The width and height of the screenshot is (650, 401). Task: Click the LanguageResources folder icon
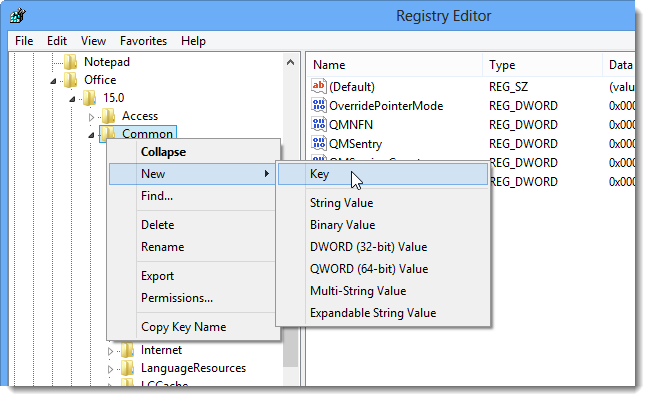point(128,368)
